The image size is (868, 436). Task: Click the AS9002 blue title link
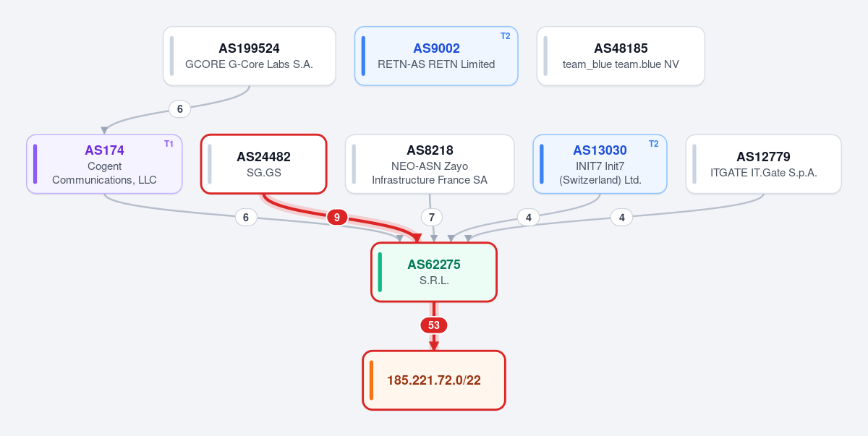pyautogui.click(x=436, y=48)
